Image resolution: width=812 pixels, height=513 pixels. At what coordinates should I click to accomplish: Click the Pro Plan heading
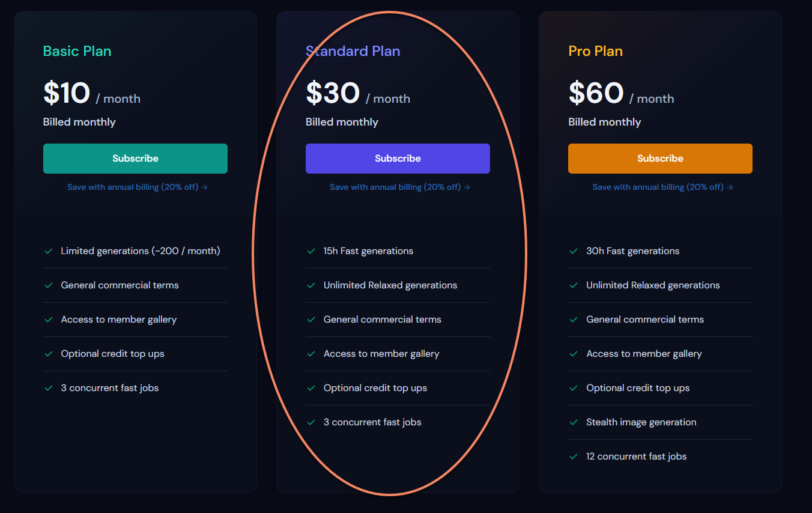(x=595, y=51)
